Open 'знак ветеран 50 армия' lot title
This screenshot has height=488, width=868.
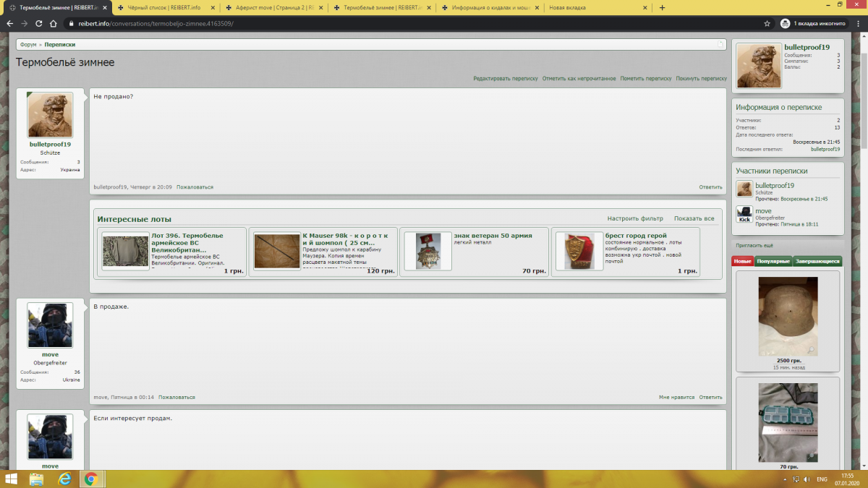493,236
